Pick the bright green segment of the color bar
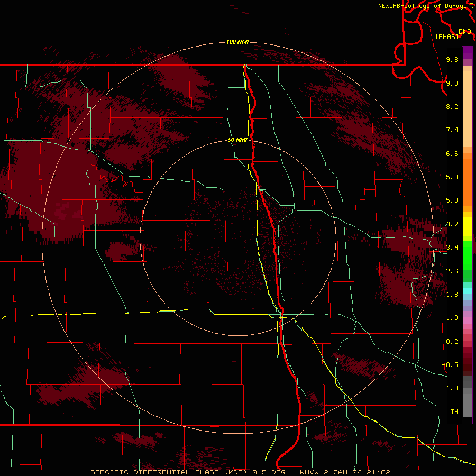Screen dimensions: 476x476 click(467, 255)
